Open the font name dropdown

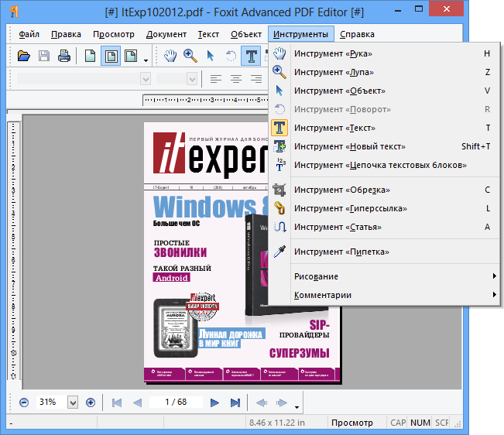pos(146,79)
